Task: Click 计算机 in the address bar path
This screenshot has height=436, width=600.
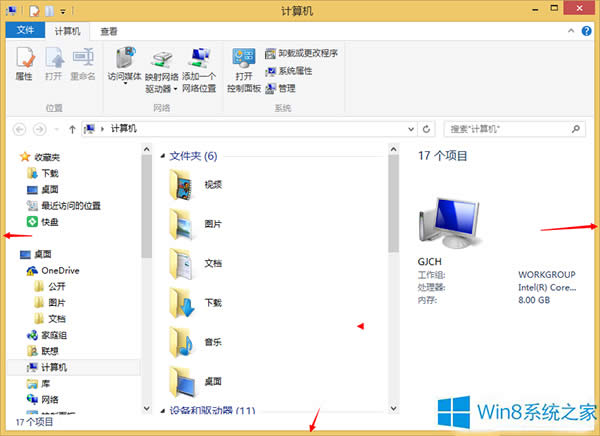Action: (x=123, y=129)
